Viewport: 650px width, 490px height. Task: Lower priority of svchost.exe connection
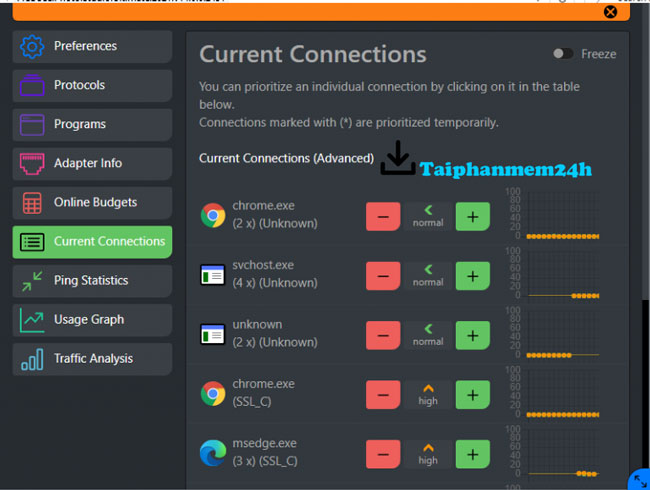[x=383, y=276]
